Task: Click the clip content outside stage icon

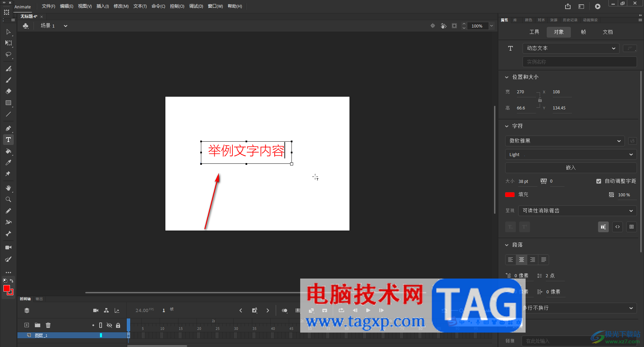Action: [x=454, y=26]
